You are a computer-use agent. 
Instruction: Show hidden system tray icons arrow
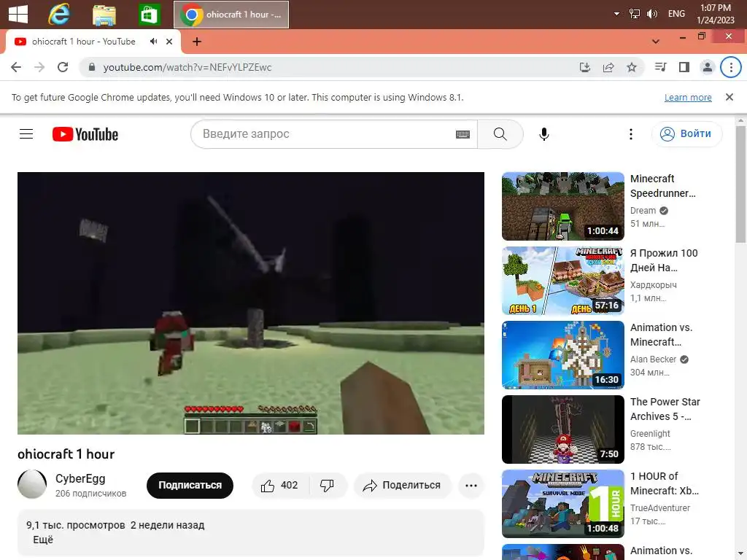point(616,14)
